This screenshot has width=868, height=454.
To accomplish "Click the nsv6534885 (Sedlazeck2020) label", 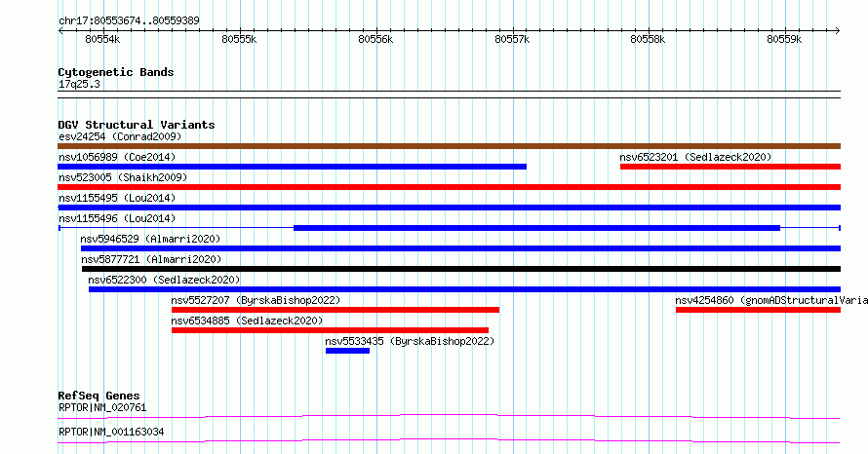I will [247, 321].
